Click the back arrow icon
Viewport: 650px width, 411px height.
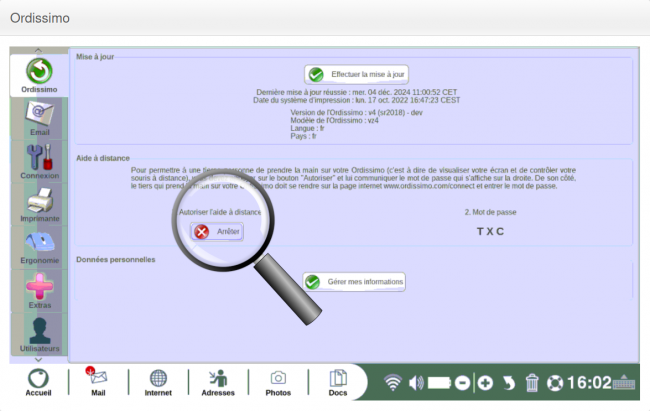click(509, 383)
